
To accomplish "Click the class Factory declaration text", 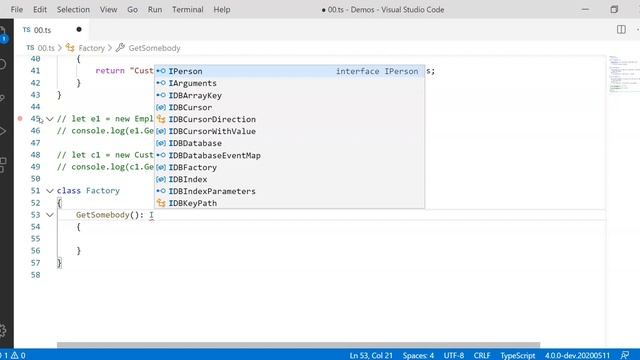I will pos(88,191).
